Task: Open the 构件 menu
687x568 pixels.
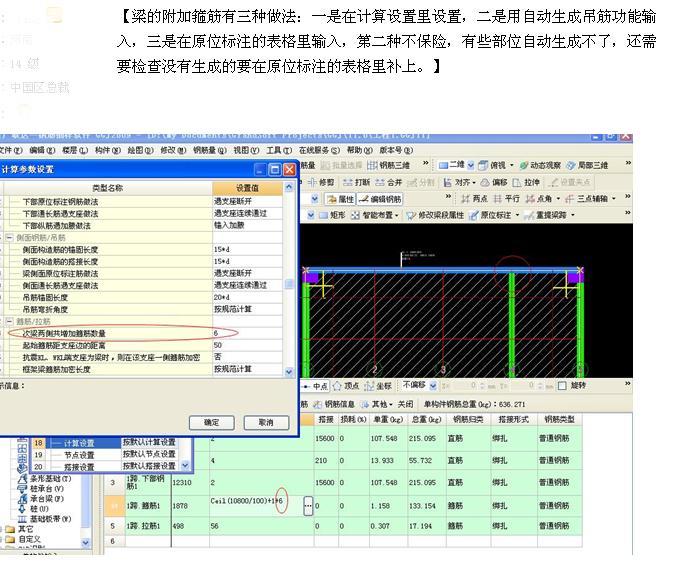Action: [108, 150]
